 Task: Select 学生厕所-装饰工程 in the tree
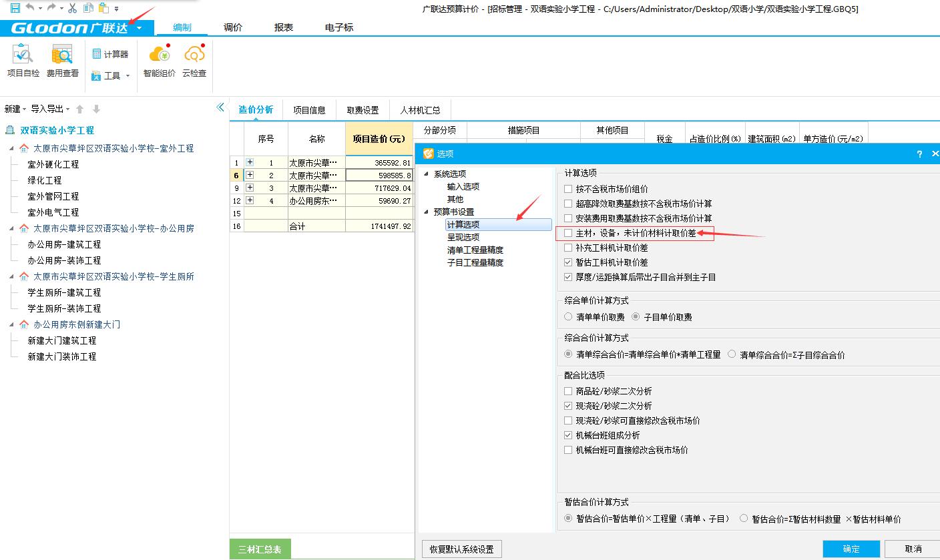[x=64, y=308]
